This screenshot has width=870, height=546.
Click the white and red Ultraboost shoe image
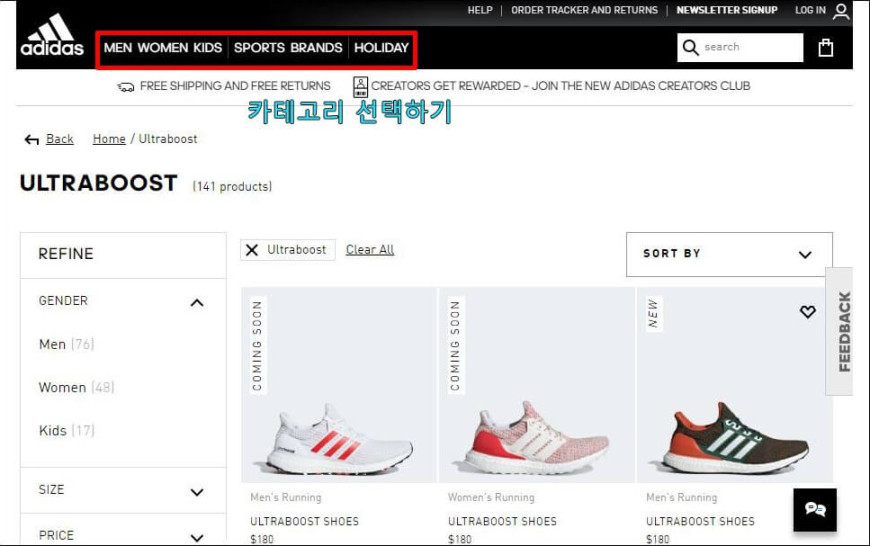point(339,385)
